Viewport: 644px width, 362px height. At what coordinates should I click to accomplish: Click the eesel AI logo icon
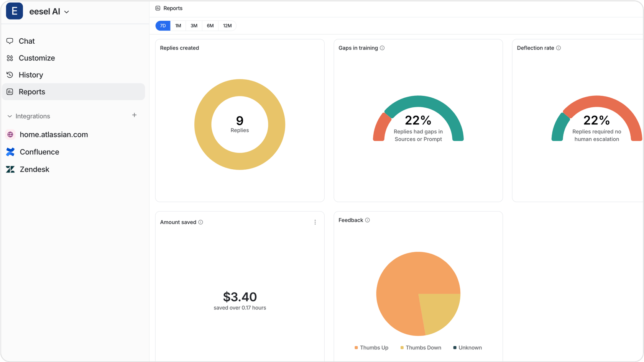(x=15, y=11)
